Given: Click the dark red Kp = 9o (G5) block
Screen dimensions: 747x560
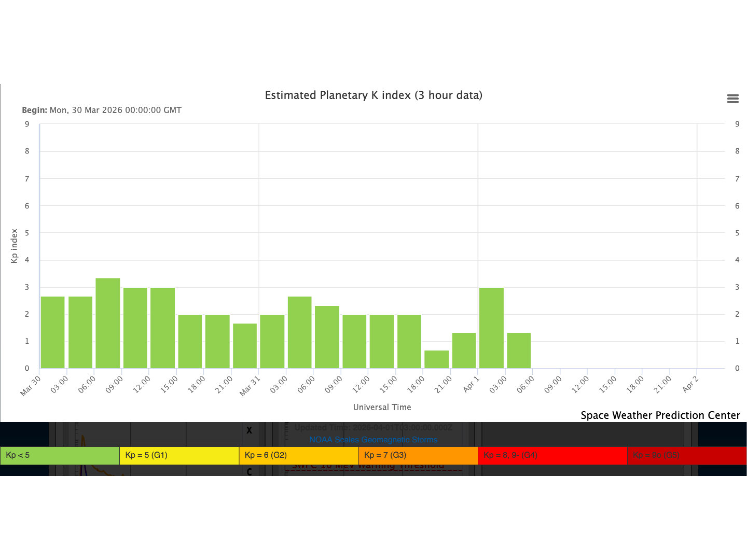Looking at the screenshot, I should coord(686,455).
